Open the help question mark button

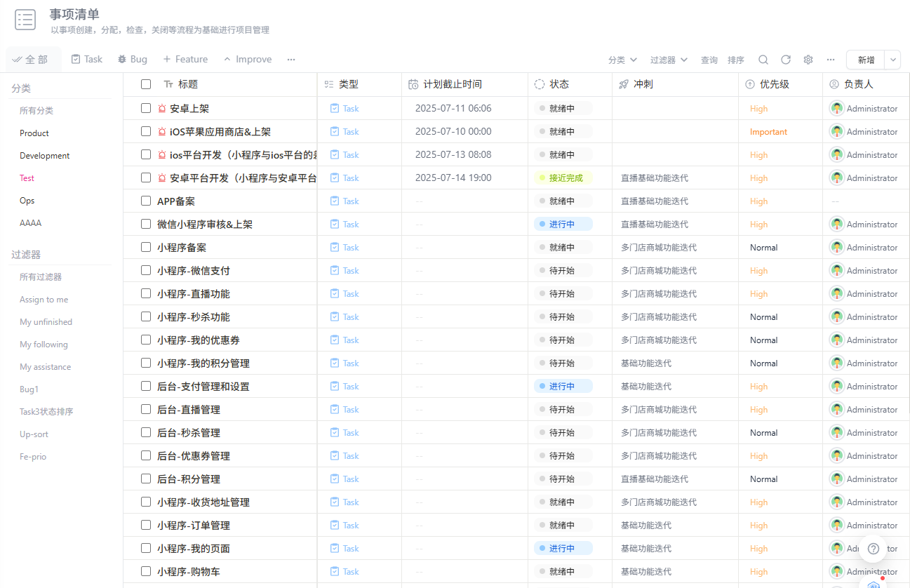(873, 549)
